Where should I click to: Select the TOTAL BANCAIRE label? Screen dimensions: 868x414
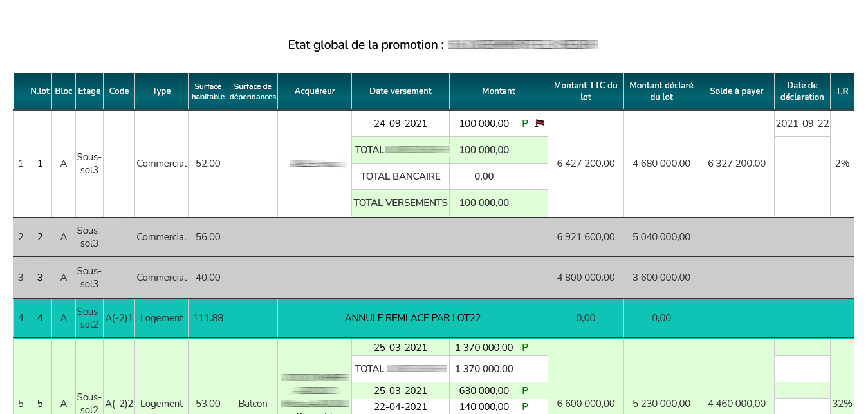pyautogui.click(x=400, y=176)
